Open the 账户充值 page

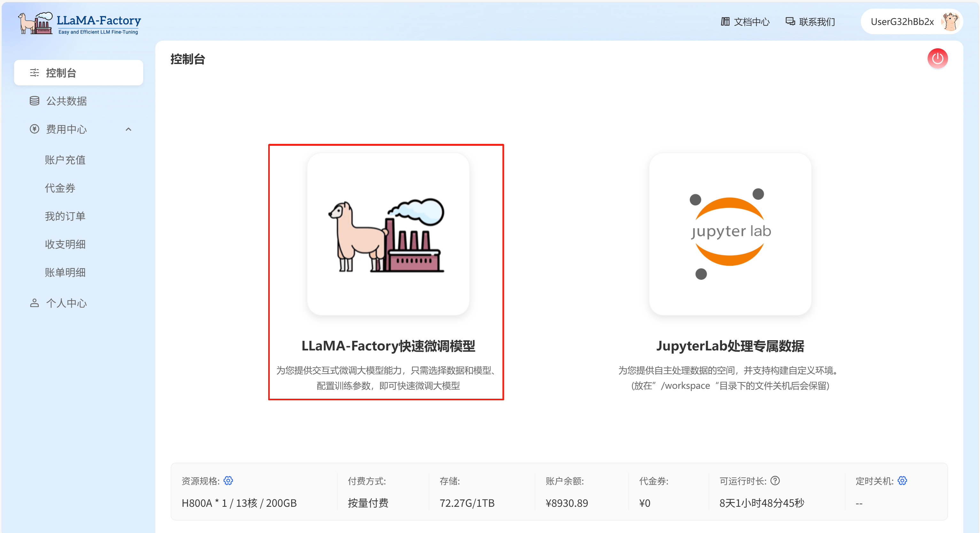click(x=65, y=160)
